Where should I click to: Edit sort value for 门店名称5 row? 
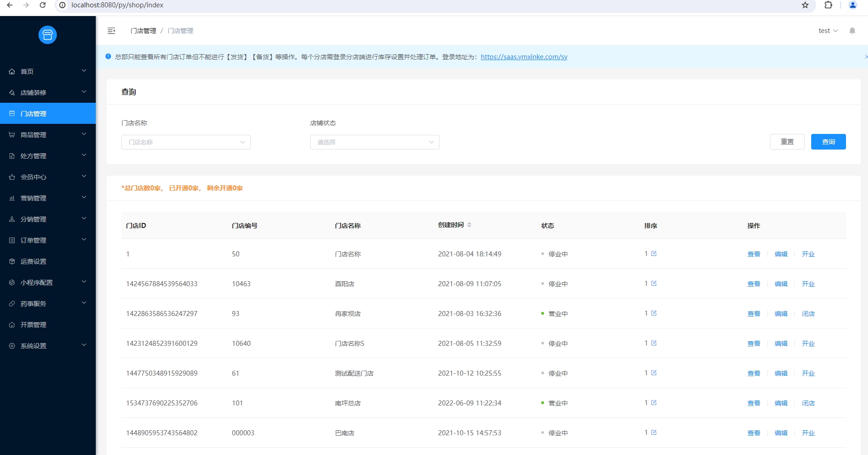click(654, 343)
